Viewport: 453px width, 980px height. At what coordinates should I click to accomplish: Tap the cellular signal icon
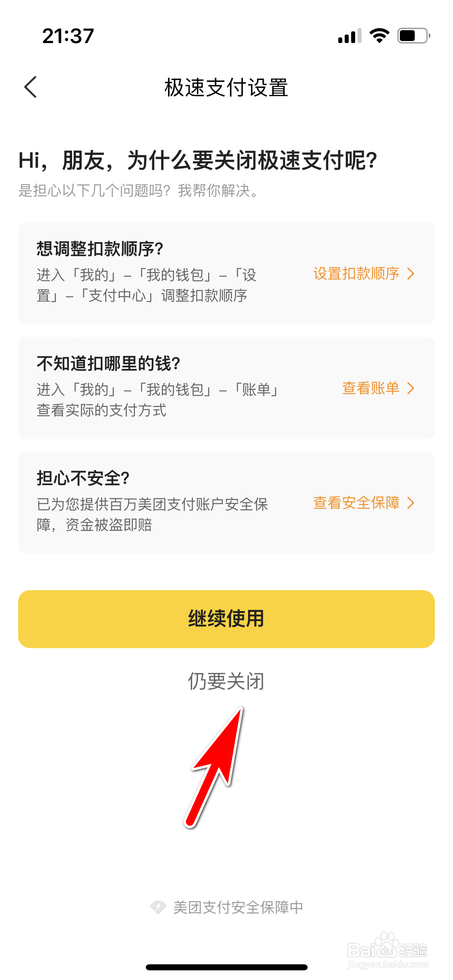pos(350,36)
